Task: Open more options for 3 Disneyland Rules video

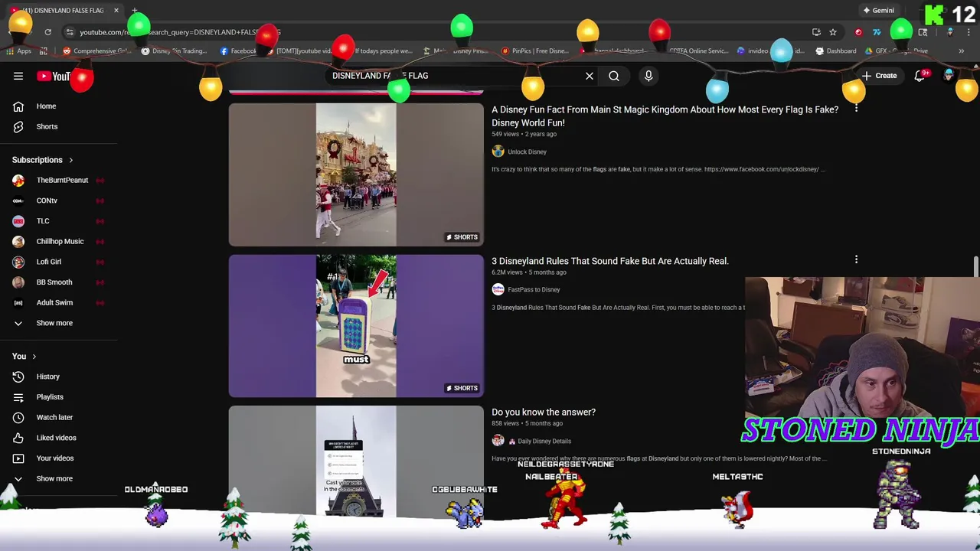Action: coord(856,260)
